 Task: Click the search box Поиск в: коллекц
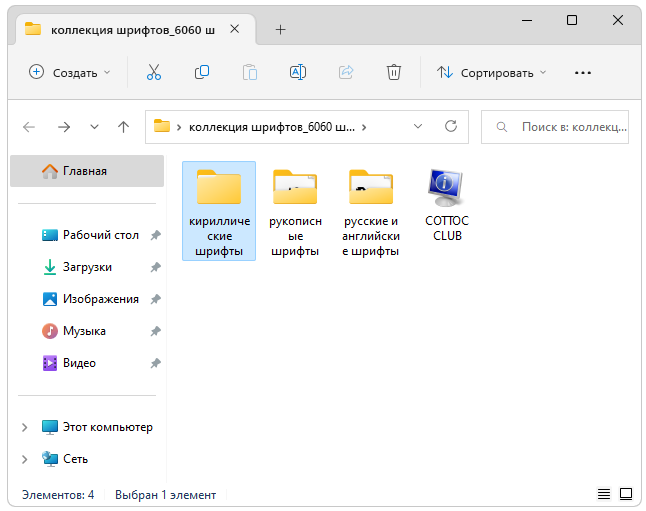tap(555, 127)
